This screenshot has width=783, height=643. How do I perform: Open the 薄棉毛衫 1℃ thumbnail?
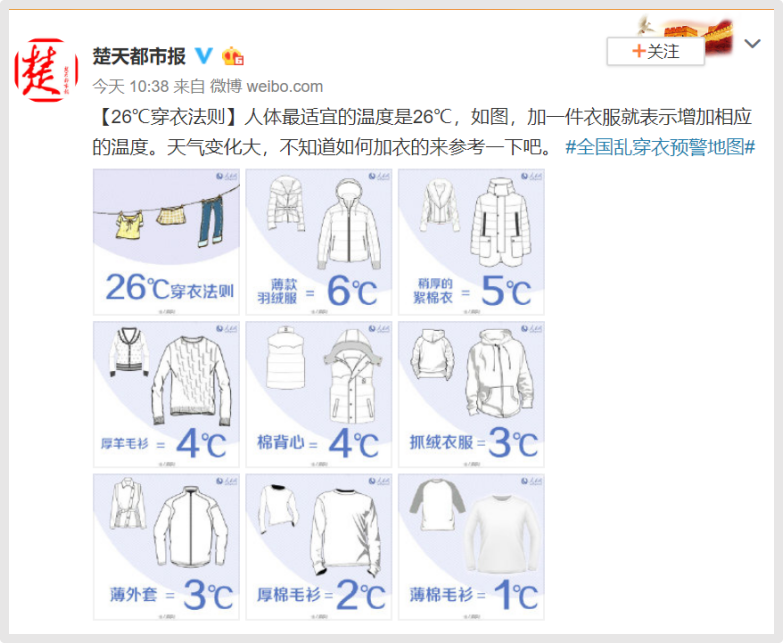pyautogui.click(x=471, y=547)
